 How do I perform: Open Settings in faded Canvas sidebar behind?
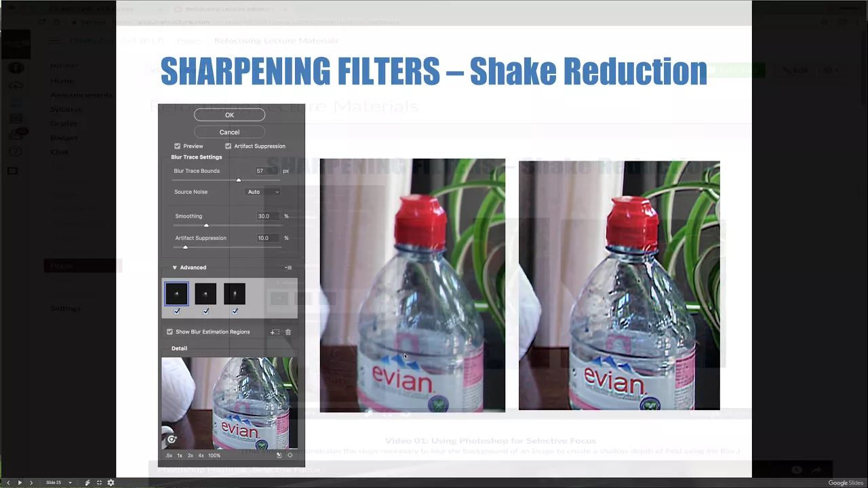click(x=65, y=308)
